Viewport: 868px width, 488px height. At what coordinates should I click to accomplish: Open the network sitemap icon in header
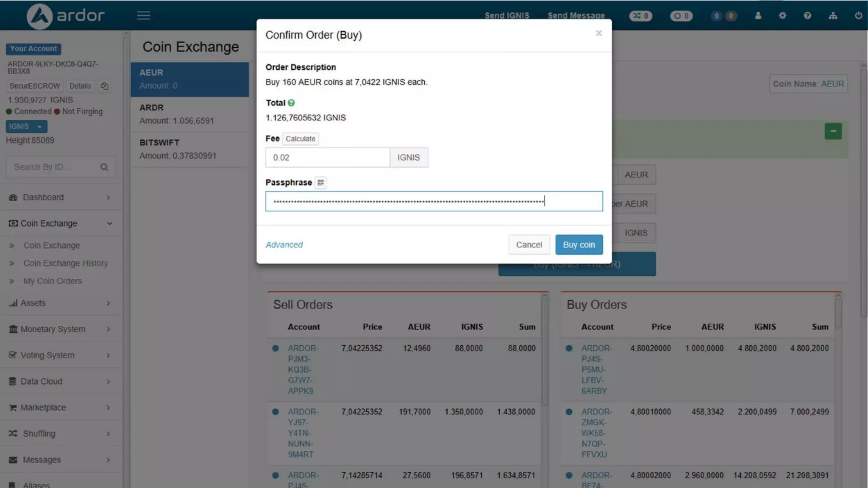[x=833, y=16]
